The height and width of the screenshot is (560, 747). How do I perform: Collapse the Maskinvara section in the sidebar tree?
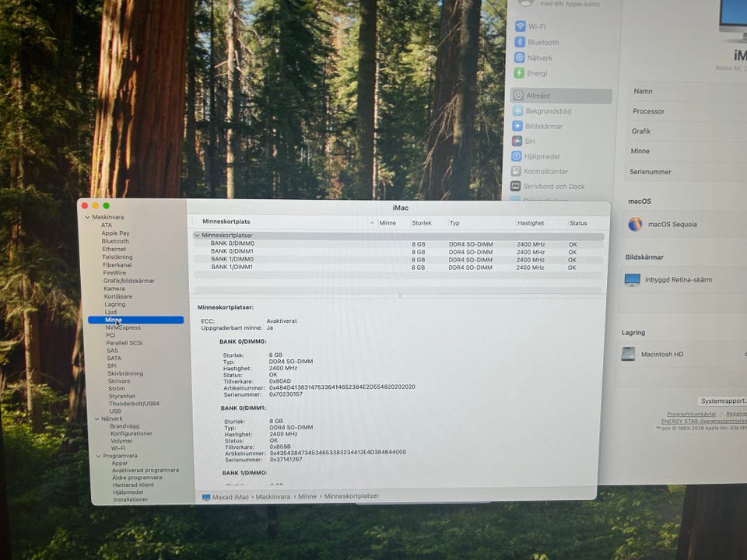(x=87, y=217)
